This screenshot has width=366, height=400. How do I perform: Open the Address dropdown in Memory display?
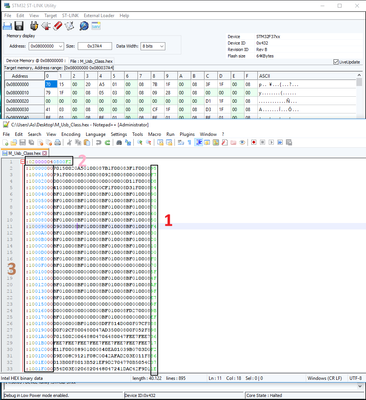pos(46,46)
